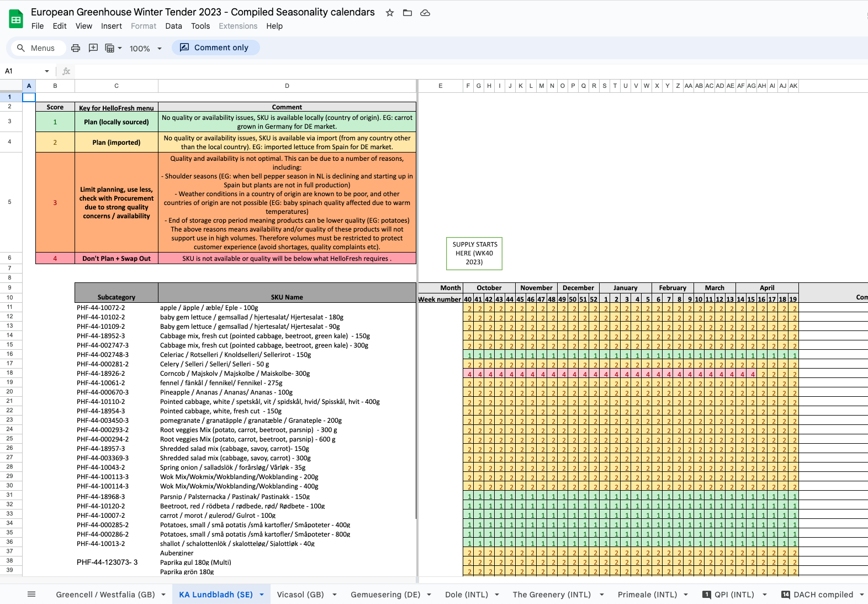Click the move to folder icon
868x604 pixels.
tap(407, 13)
